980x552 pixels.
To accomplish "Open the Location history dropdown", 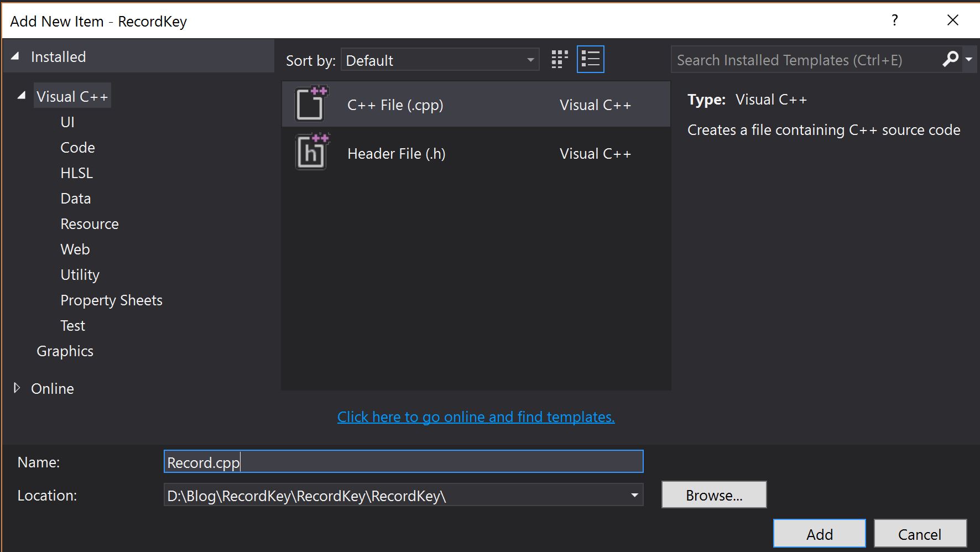I will 634,495.
